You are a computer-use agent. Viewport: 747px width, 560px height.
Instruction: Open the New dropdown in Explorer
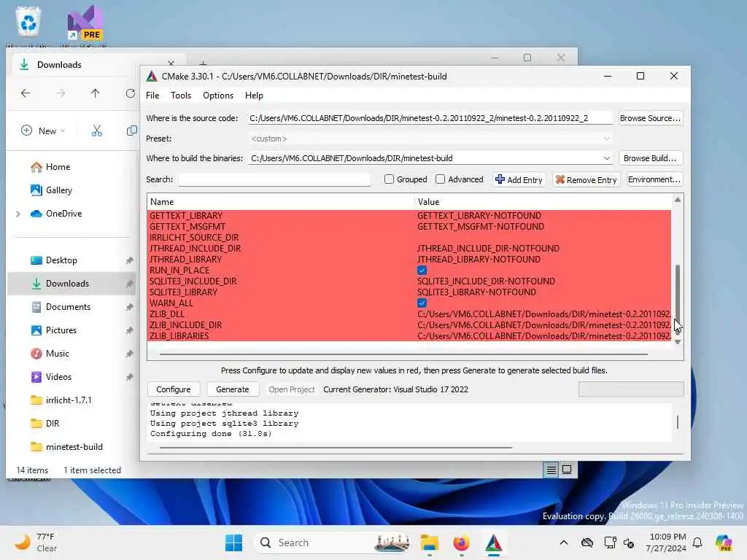tap(43, 131)
